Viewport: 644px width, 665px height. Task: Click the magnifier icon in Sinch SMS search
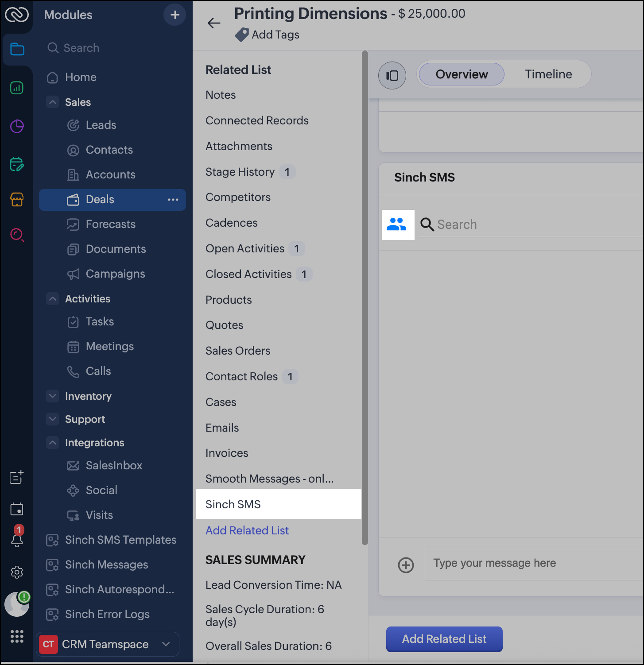click(x=427, y=224)
